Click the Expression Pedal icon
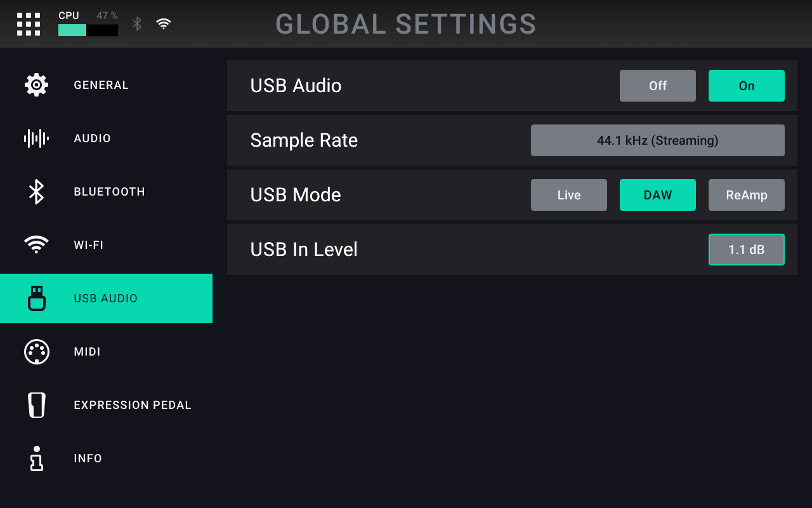Image resolution: width=812 pixels, height=508 pixels. (x=37, y=405)
